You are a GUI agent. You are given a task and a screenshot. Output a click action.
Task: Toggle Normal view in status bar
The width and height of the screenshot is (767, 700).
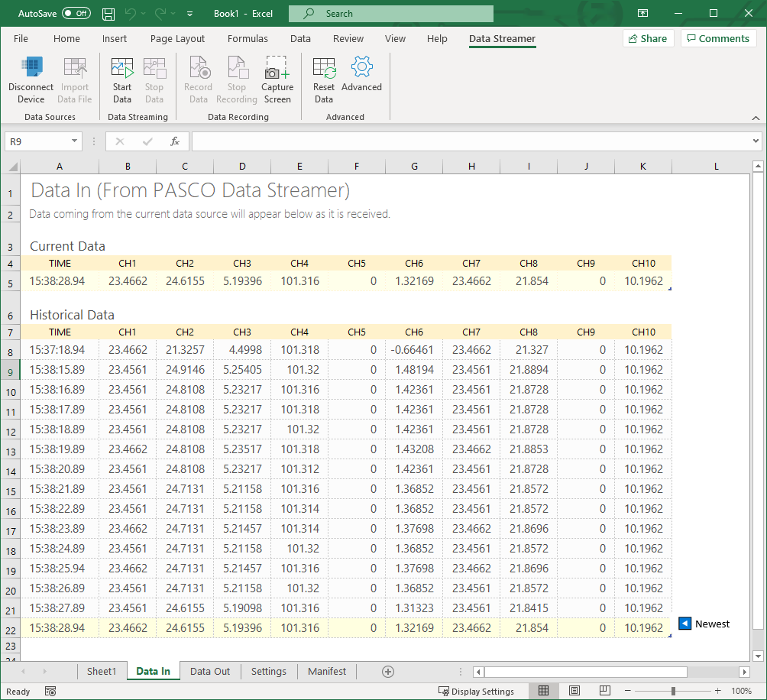tap(543, 690)
